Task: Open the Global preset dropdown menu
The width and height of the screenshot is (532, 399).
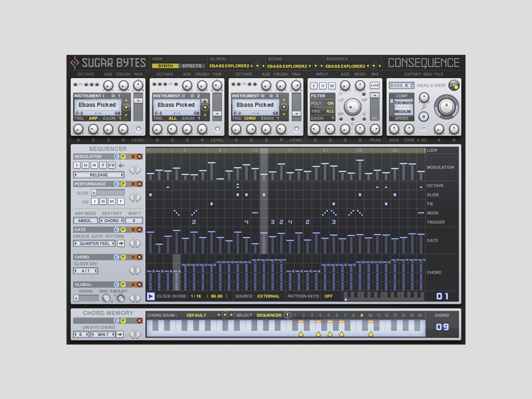Action: (257, 66)
